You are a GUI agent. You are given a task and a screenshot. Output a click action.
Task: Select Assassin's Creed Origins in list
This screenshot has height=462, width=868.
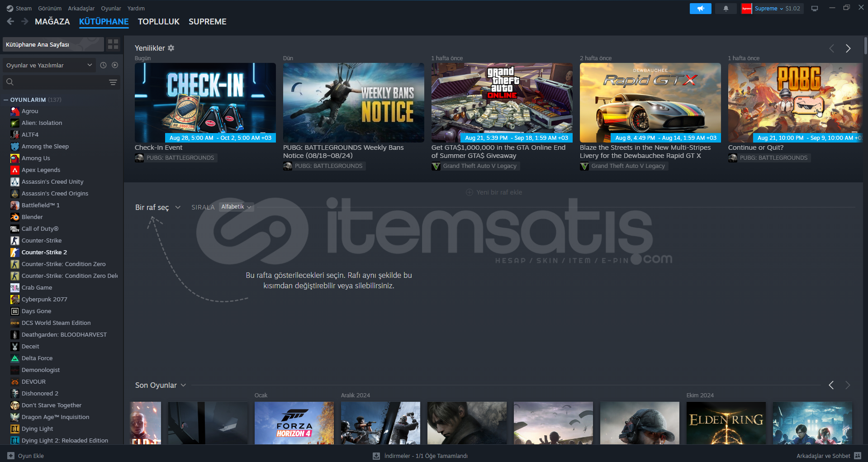pyautogui.click(x=55, y=194)
